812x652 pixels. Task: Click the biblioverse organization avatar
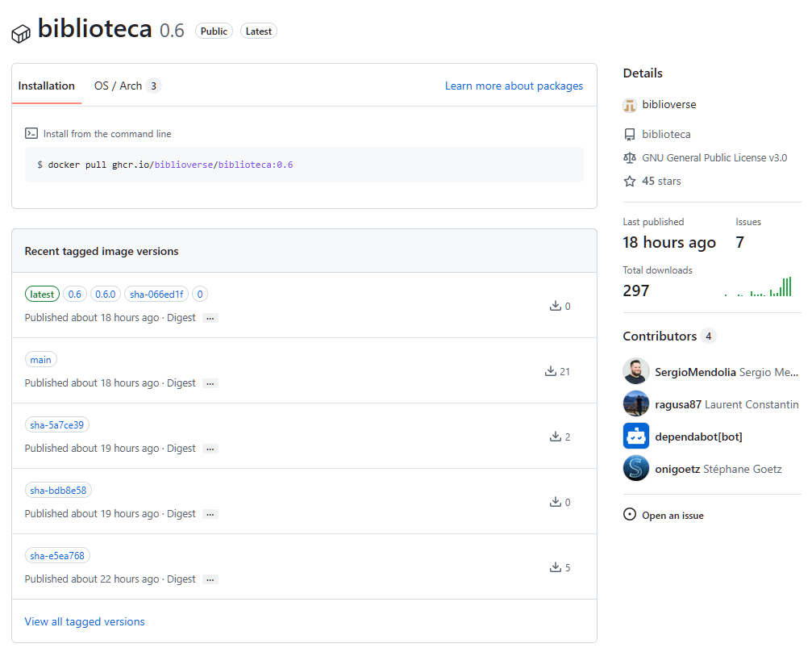point(630,105)
